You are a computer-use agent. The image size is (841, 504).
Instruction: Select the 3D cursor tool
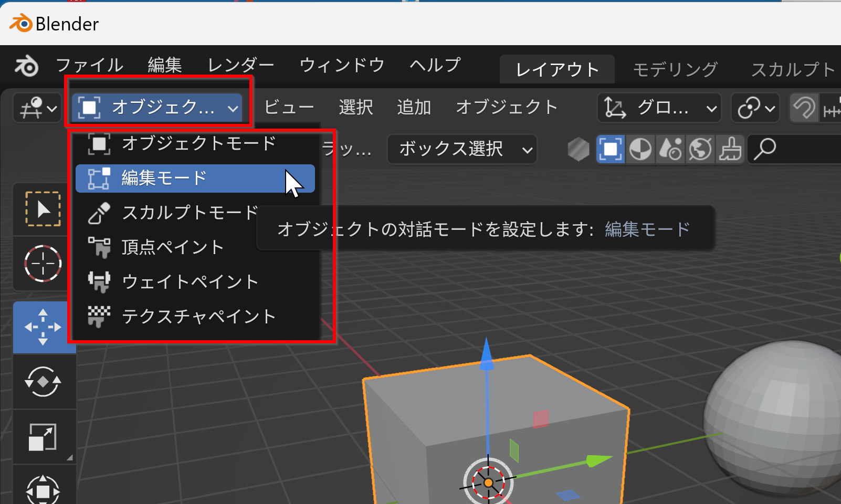point(43,264)
